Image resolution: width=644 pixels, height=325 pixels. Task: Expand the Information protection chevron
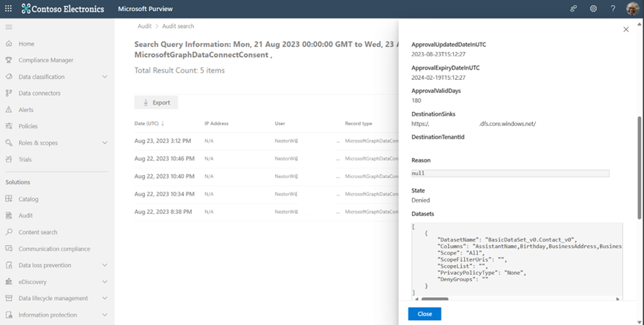pos(105,315)
